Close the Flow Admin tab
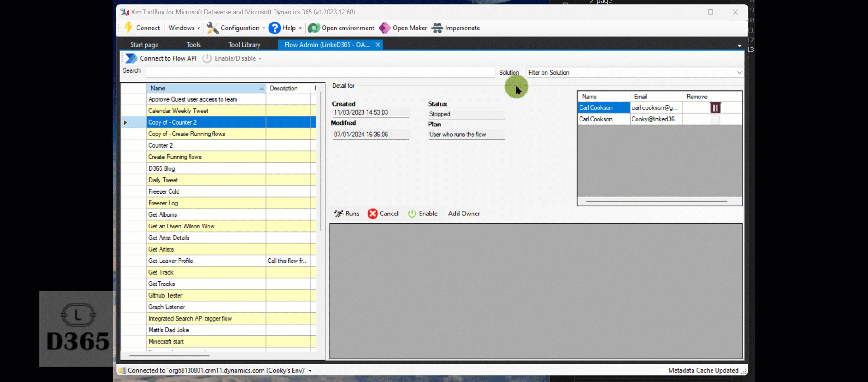 (x=377, y=45)
